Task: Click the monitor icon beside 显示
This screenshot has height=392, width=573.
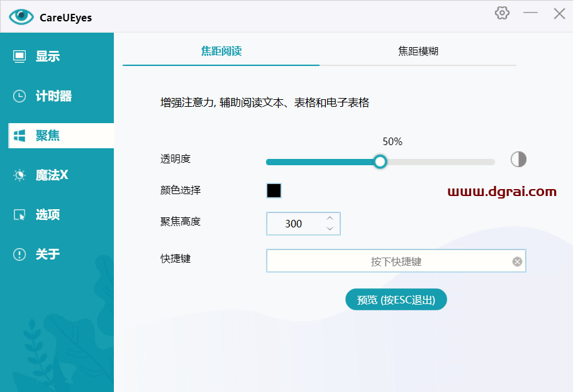Action: tap(19, 57)
